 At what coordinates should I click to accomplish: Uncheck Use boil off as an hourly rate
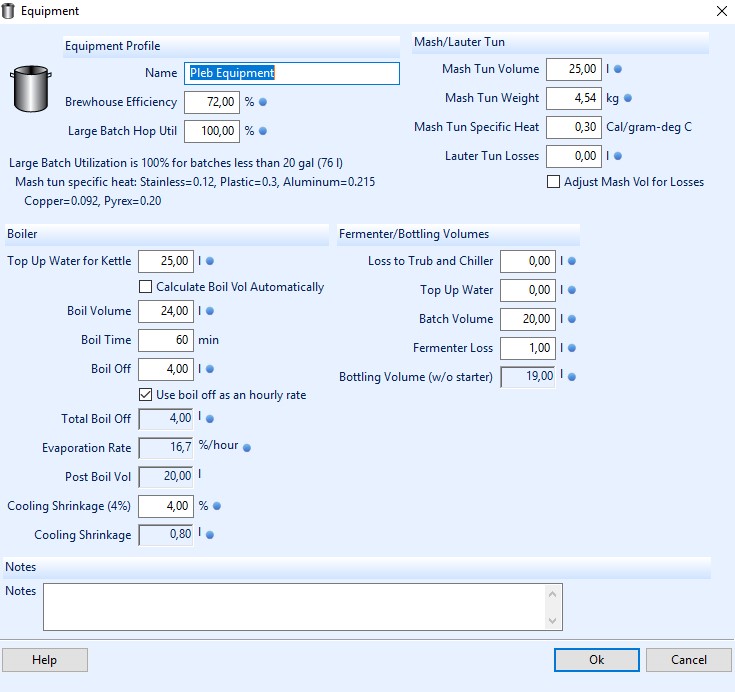coord(145,395)
